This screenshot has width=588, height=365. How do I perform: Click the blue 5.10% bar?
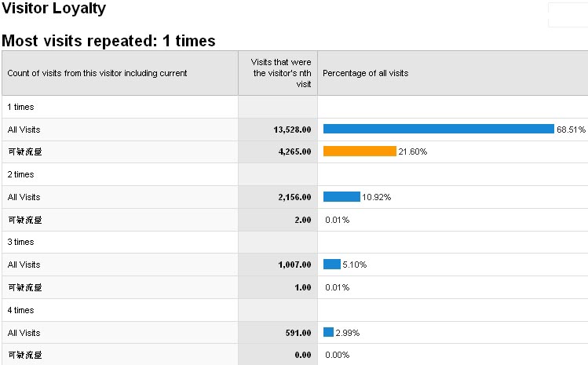331,265
